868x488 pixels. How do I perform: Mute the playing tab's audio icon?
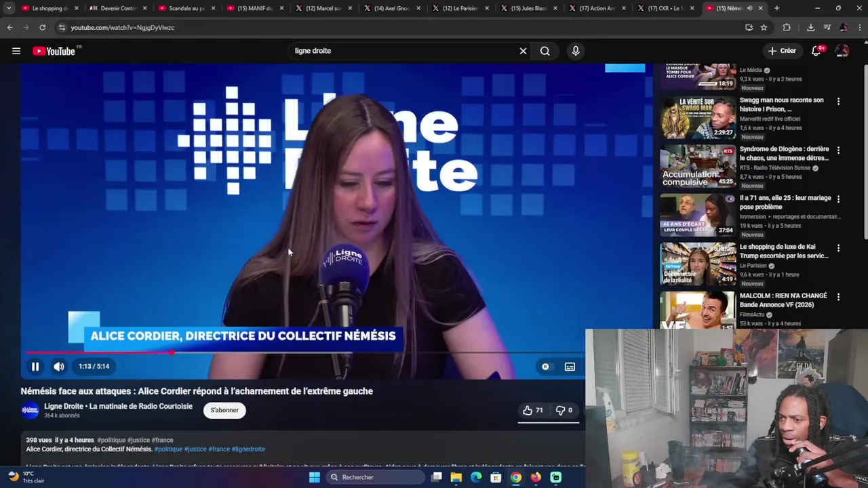pyautogui.click(x=749, y=8)
